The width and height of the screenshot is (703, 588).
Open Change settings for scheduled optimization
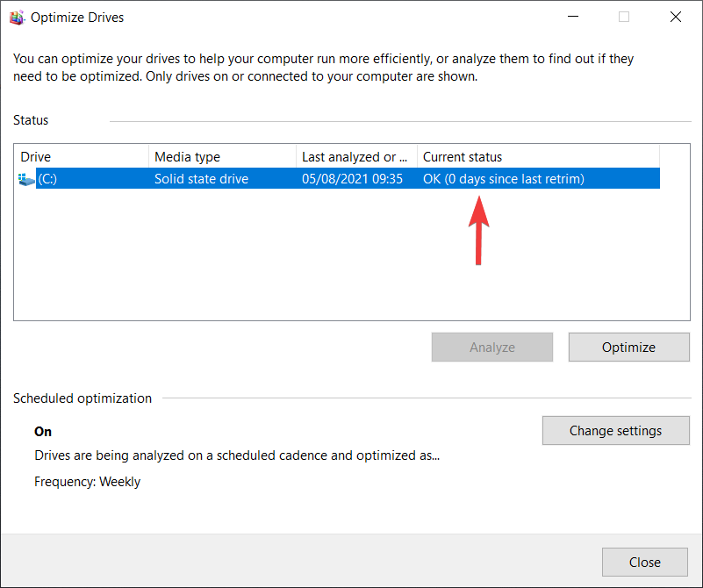pyautogui.click(x=615, y=430)
